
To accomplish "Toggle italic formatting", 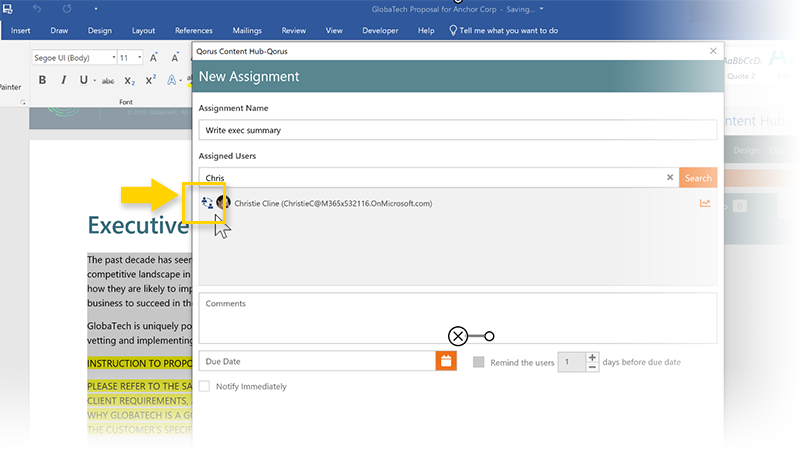I will coord(63,80).
